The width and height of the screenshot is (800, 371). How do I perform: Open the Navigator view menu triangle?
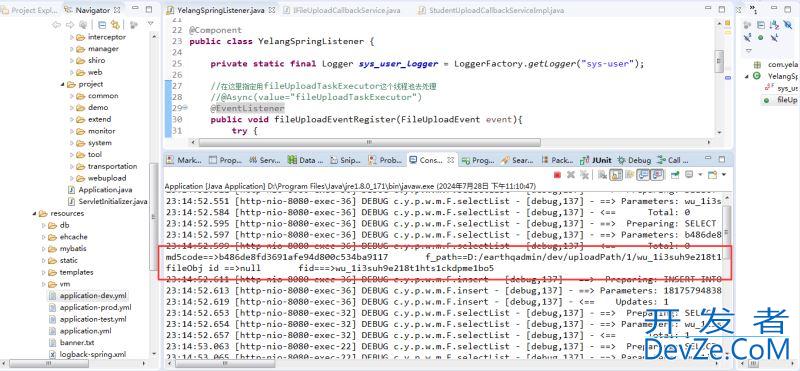151,23
